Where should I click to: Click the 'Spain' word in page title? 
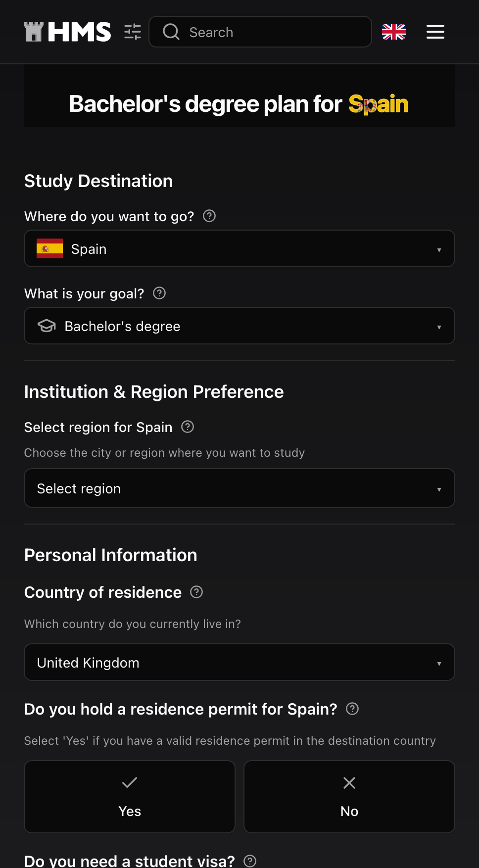coord(379,104)
